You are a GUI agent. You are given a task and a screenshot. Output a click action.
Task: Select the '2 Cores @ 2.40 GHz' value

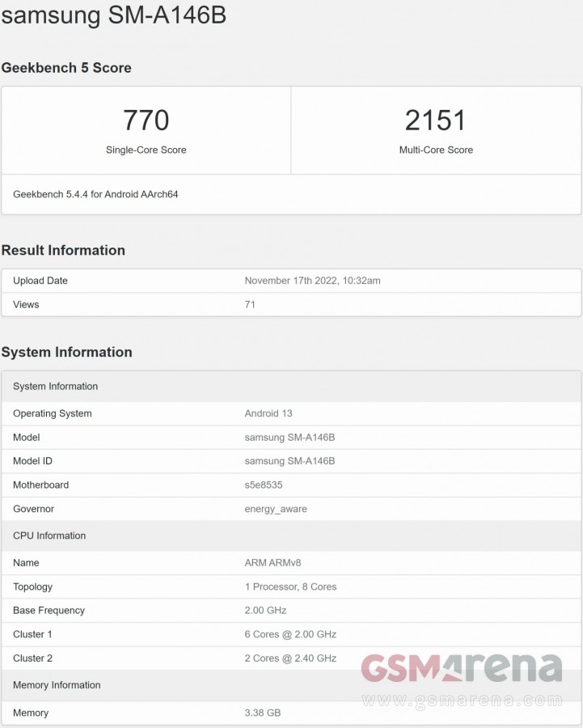[290, 658]
